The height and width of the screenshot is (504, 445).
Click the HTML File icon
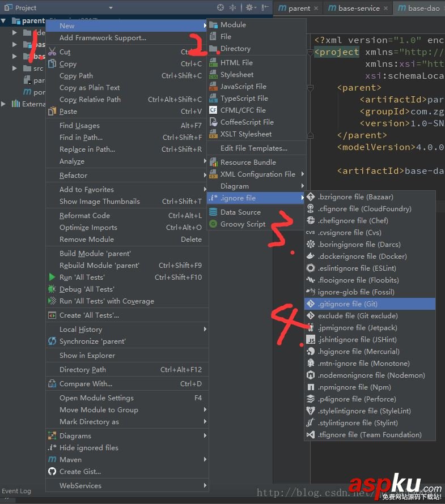[x=213, y=63]
